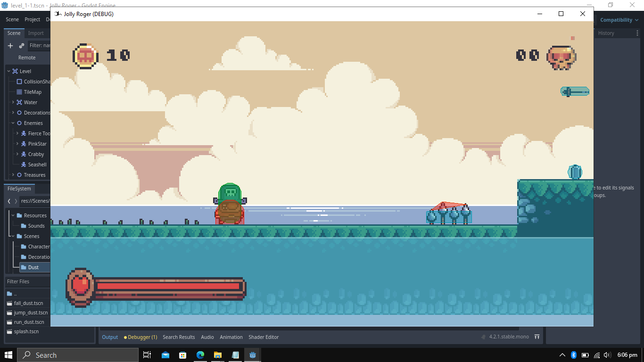The height and width of the screenshot is (362, 644).
Task: Open Windows Task View
Action: click(147, 355)
